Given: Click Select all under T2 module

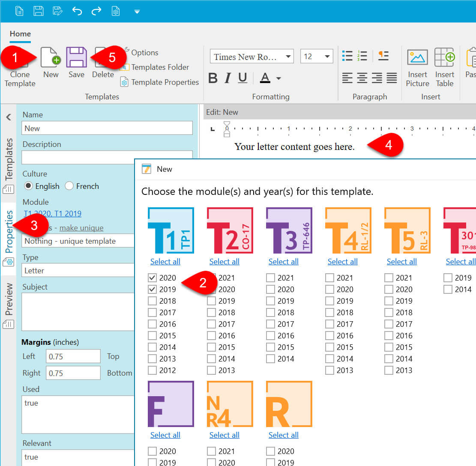Looking at the screenshot, I should pos(225,262).
